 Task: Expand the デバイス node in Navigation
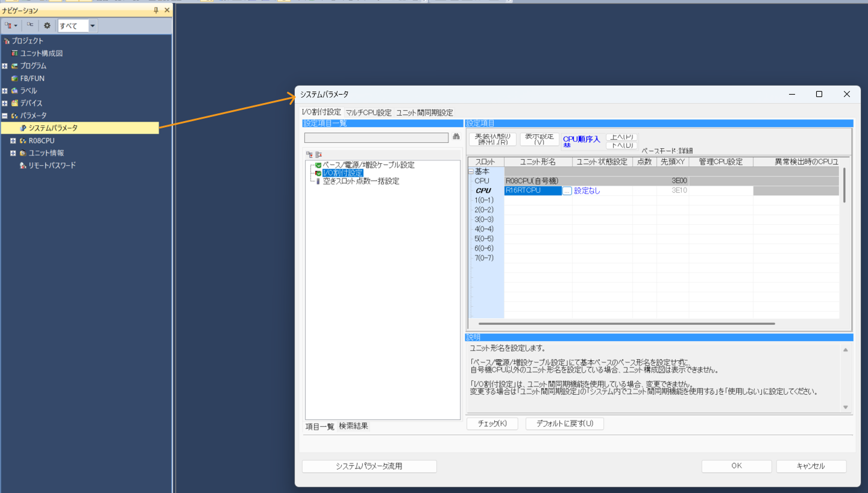[5, 104]
